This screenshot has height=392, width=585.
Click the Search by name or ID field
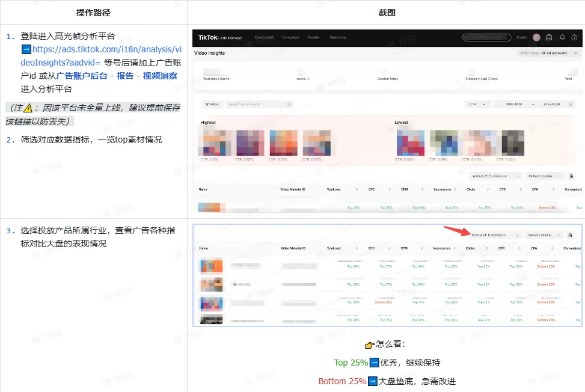click(259, 105)
